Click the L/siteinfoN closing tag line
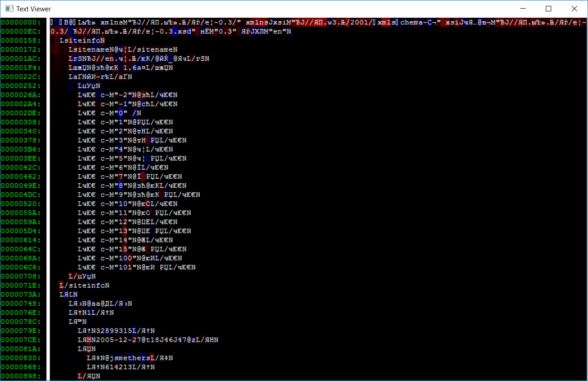 coord(84,285)
